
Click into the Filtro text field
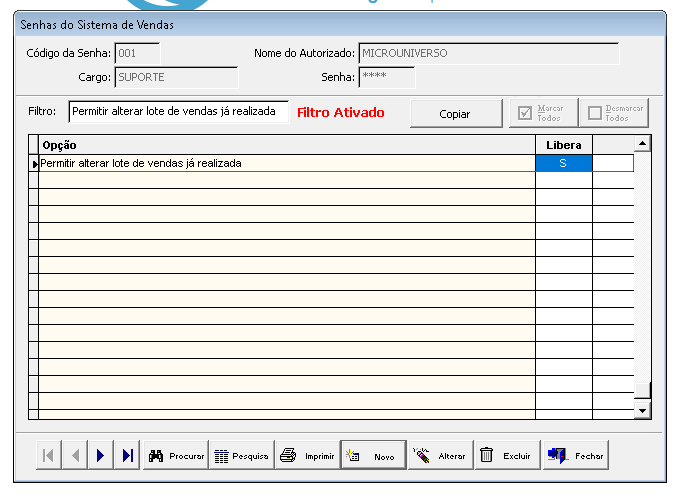point(177,112)
